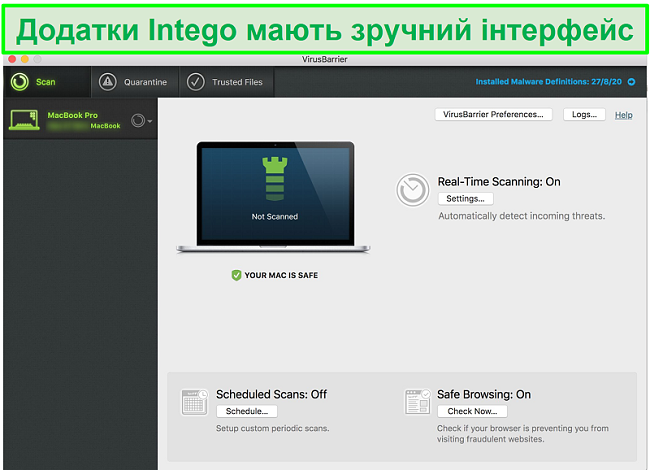650x470 pixels.
Task: Click Check Now for Safe Browsing
Action: pyautogui.click(x=472, y=411)
